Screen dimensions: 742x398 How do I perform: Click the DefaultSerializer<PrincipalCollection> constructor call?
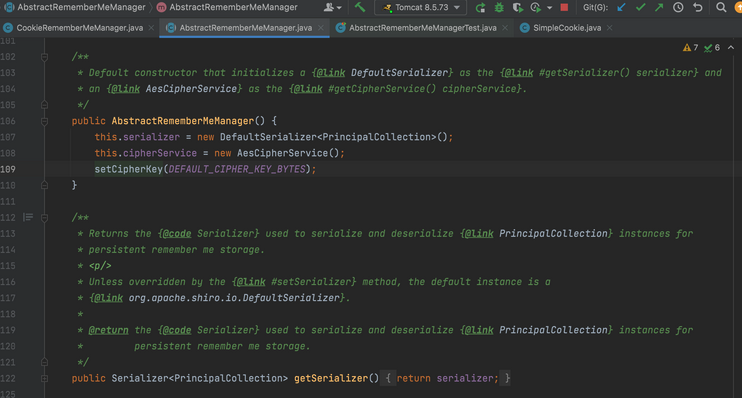[333, 137]
